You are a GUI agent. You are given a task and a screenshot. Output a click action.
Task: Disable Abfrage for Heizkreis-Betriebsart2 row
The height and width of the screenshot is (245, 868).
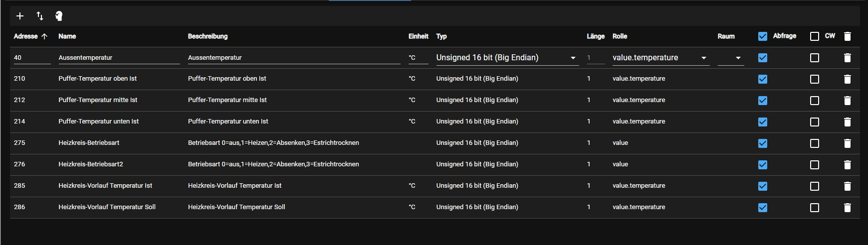coord(763,165)
